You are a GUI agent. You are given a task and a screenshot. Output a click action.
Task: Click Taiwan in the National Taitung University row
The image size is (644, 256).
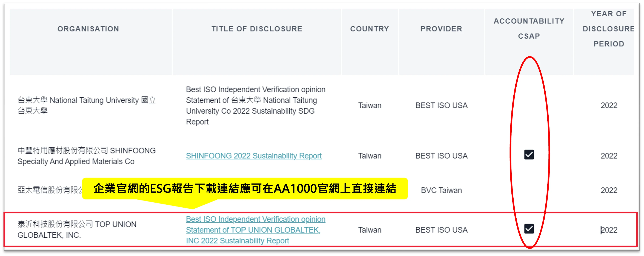pos(370,105)
